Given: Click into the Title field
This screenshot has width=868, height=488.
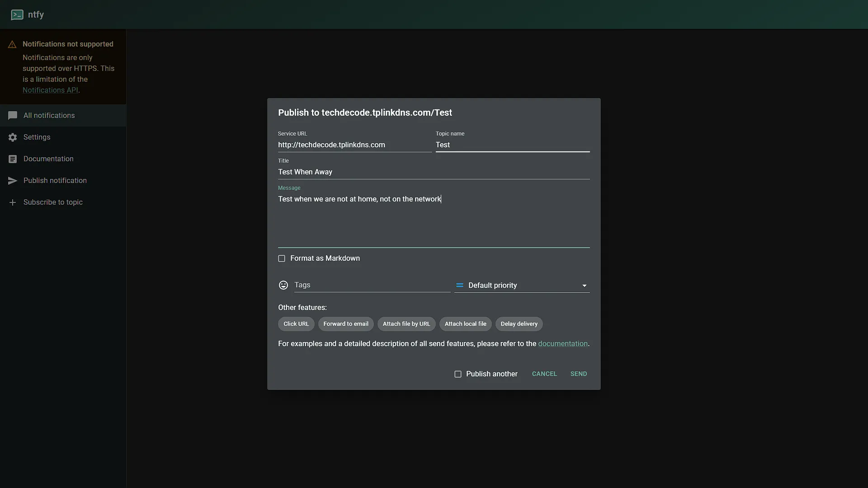Looking at the screenshot, I should (x=434, y=172).
